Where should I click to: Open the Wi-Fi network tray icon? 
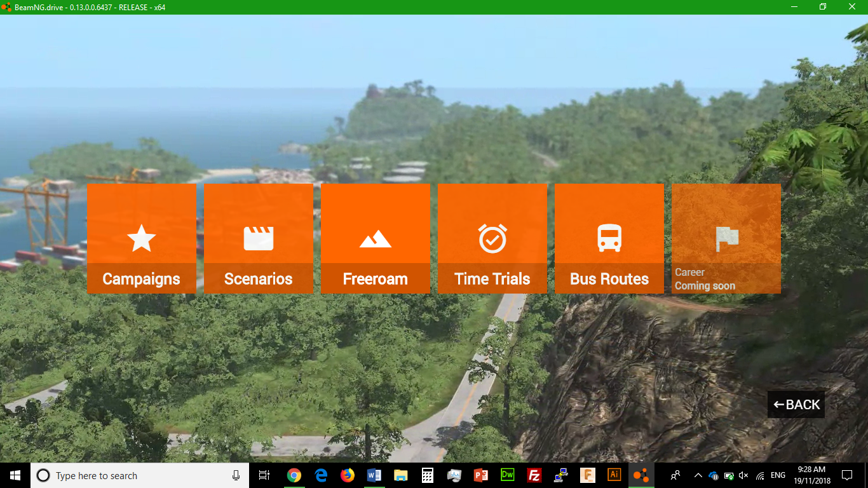[760, 475]
